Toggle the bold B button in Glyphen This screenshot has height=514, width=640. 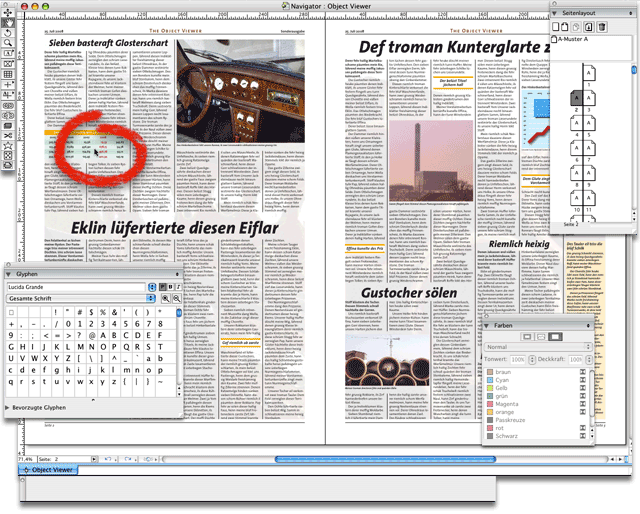(170, 287)
